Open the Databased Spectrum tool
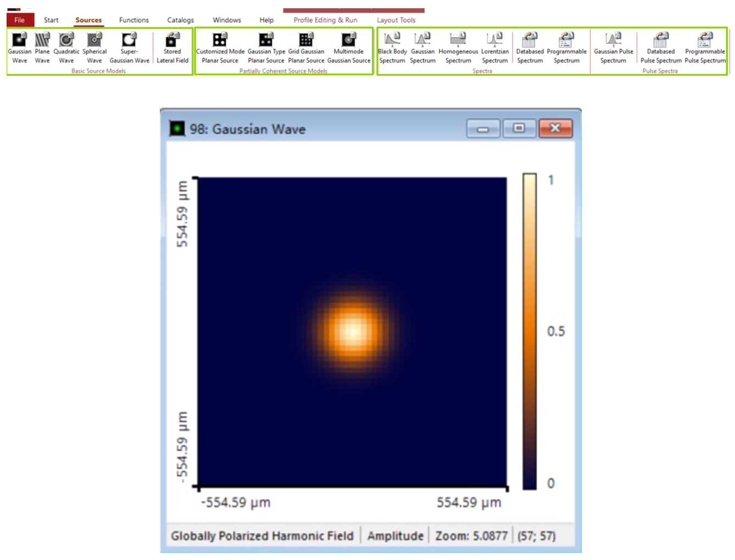Image resolution: width=735 pixels, height=560 pixels. [530, 41]
